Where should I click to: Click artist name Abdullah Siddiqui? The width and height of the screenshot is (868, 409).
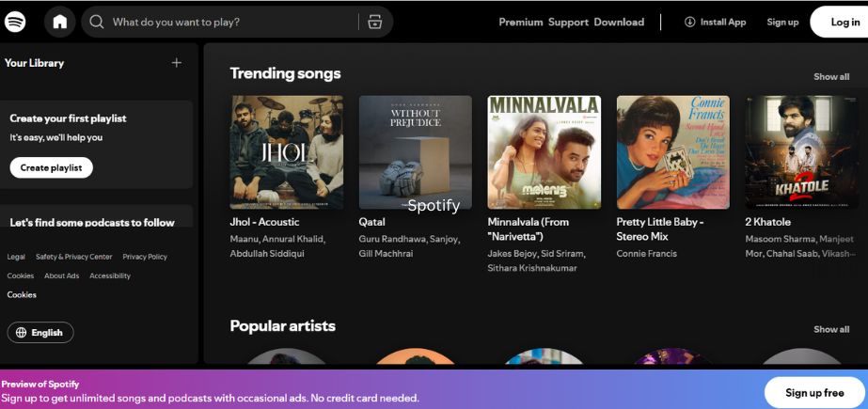tap(267, 254)
